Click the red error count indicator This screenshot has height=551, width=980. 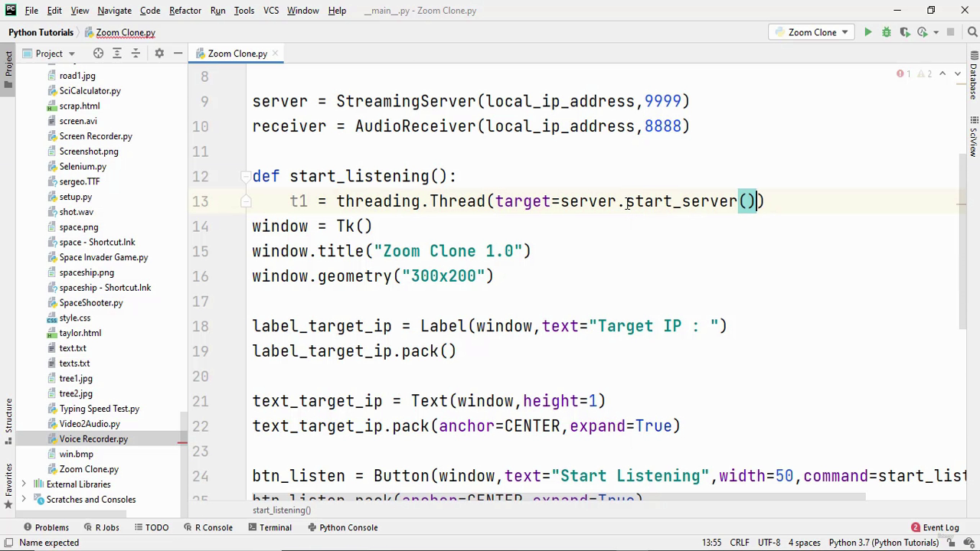pos(903,73)
